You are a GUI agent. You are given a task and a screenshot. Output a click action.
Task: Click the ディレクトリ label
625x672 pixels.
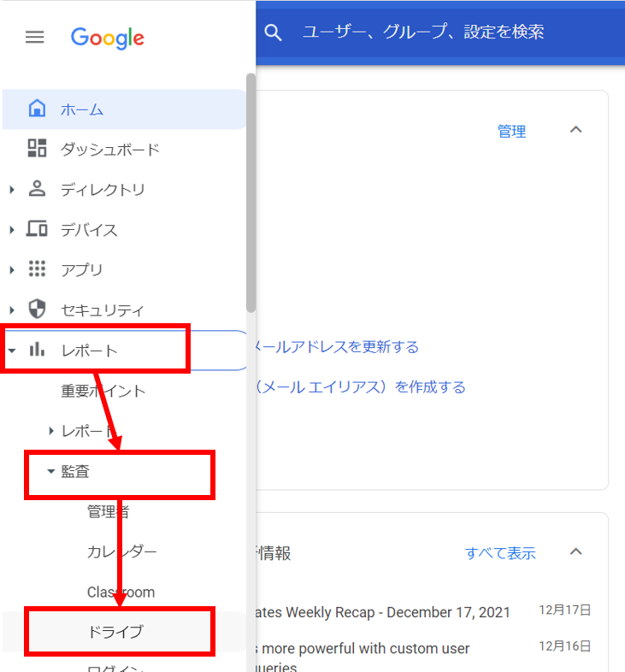click(x=103, y=190)
